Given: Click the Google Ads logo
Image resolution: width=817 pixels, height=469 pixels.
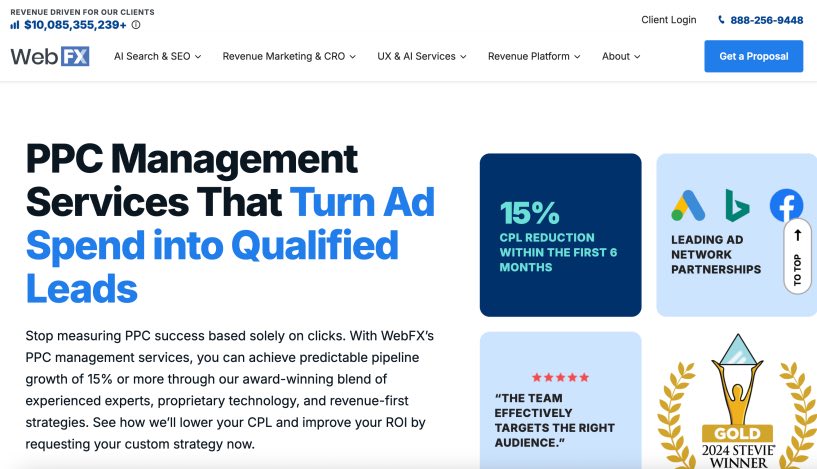Looking at the screenshot, I should [688, 205].
